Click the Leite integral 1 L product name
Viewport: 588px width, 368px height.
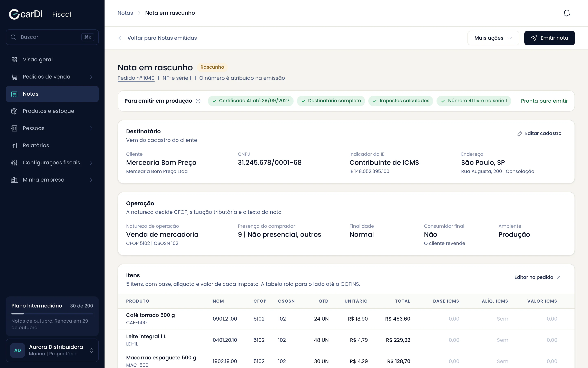click(x=146, y=336)
